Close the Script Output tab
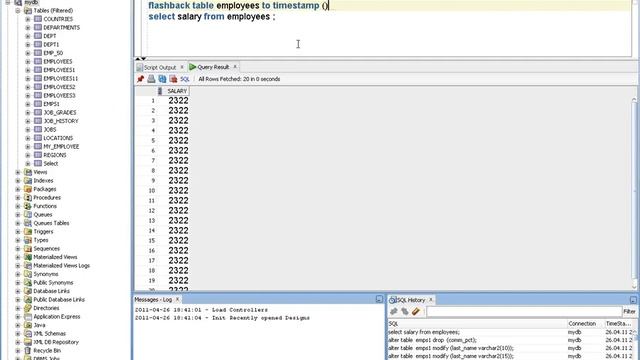Screen dimensions: 640x360 (182, 67)
